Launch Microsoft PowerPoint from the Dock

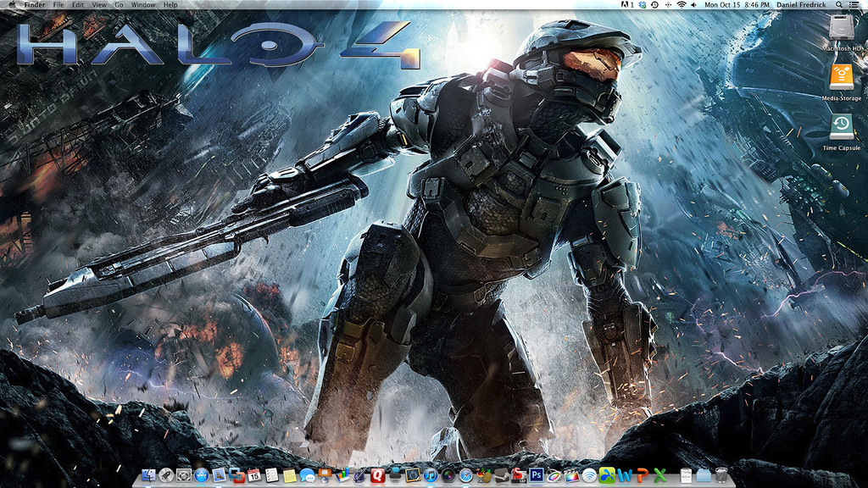[643, 475]
